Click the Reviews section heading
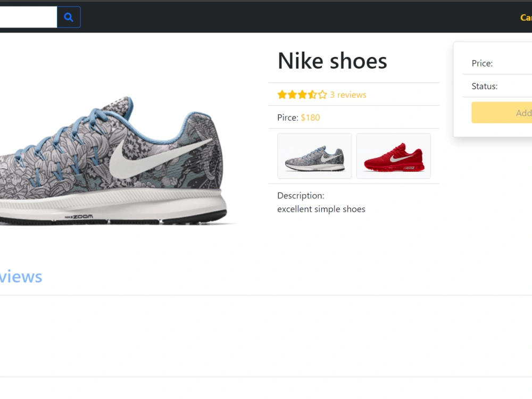532x399 pixels. point(21,277)
